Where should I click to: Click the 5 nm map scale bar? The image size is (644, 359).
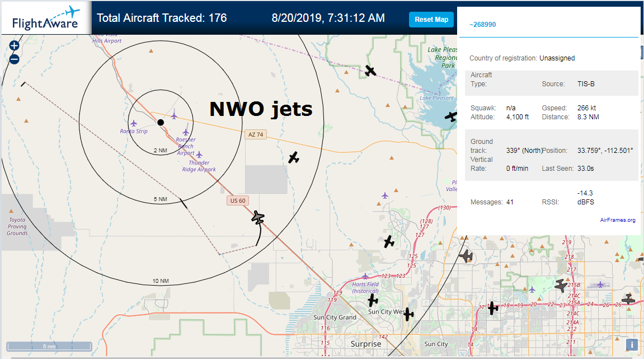[x=49, y=346]
